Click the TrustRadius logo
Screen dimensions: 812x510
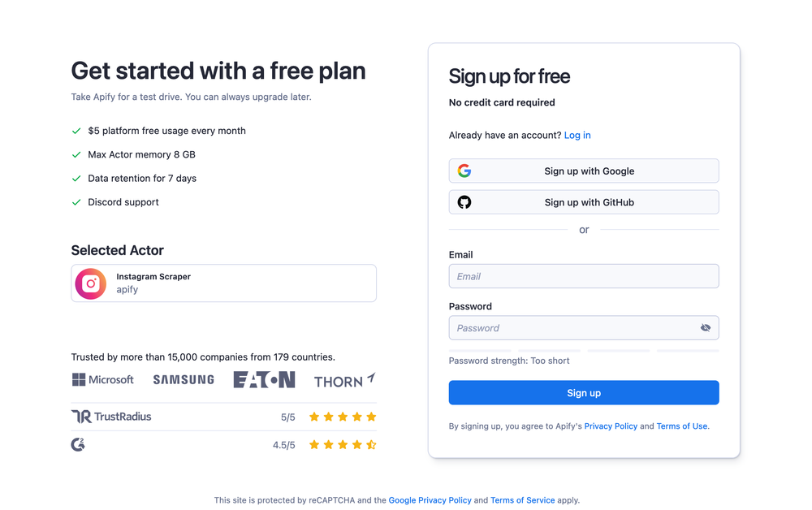pos(111,417)
